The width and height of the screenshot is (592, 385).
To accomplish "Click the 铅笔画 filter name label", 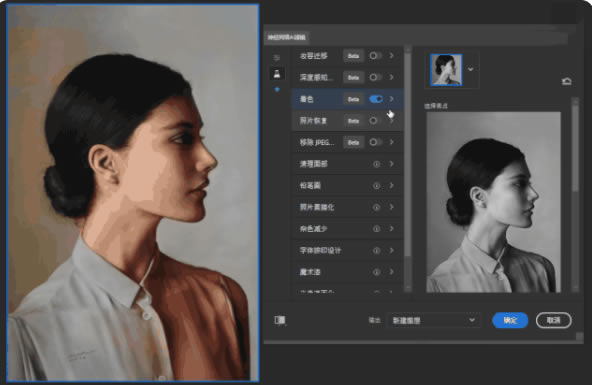I will click(310, 186).
